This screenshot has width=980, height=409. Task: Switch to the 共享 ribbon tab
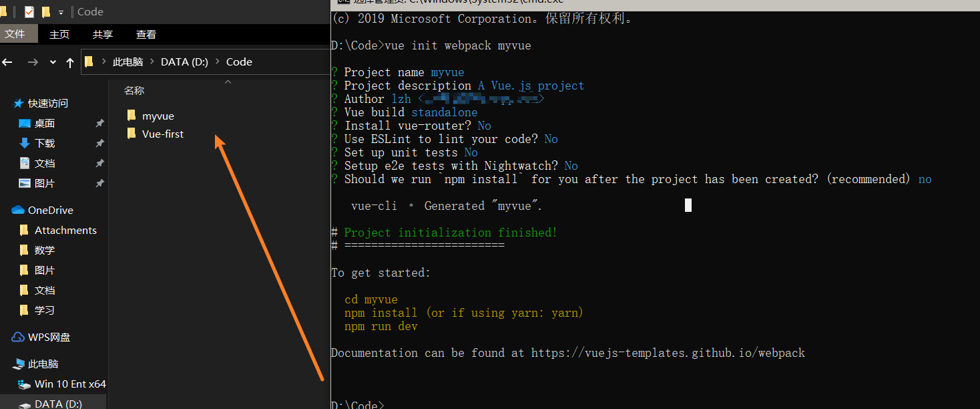(103, 34)
